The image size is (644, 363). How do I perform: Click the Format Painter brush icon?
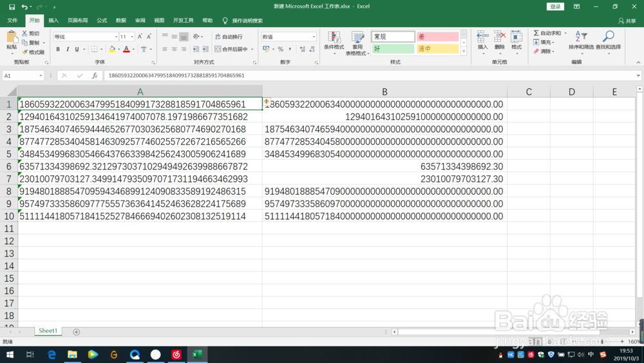[24, 52]
